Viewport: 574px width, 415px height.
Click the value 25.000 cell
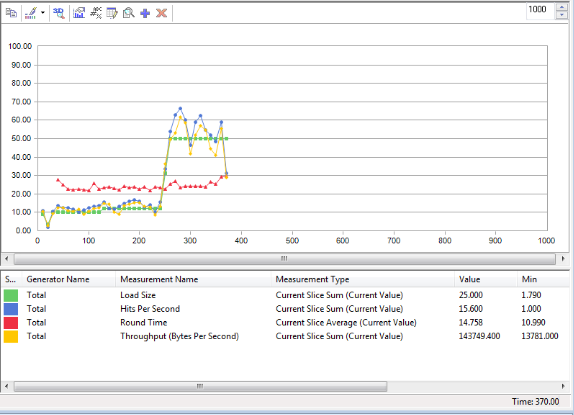point(471,295)
